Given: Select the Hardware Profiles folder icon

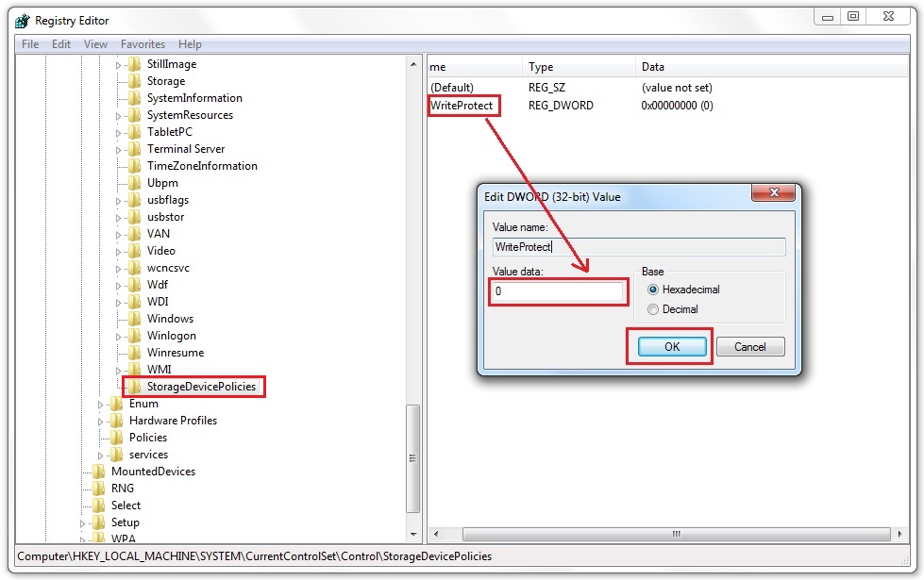Looking at the screenshot, I should pos(117,421).
